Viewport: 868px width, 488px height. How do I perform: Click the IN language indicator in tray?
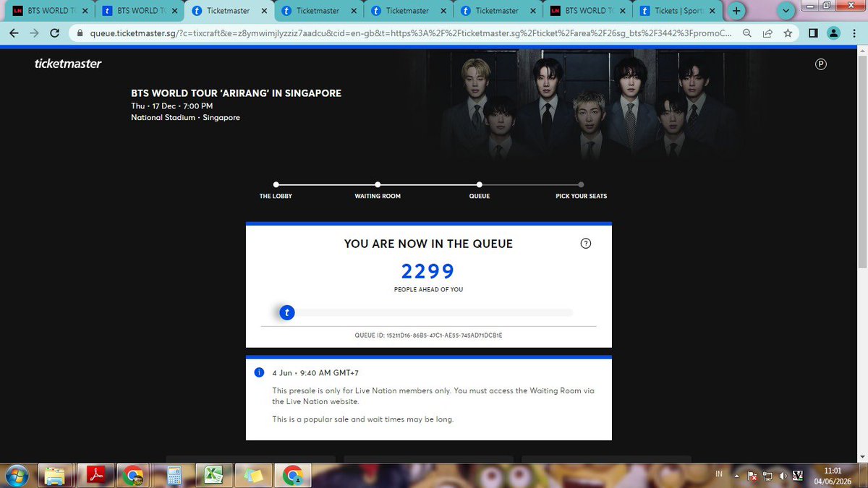pos(719,474)
